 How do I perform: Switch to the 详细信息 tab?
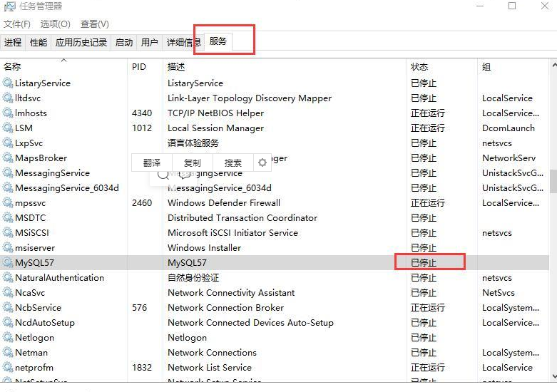pos(183,43)
